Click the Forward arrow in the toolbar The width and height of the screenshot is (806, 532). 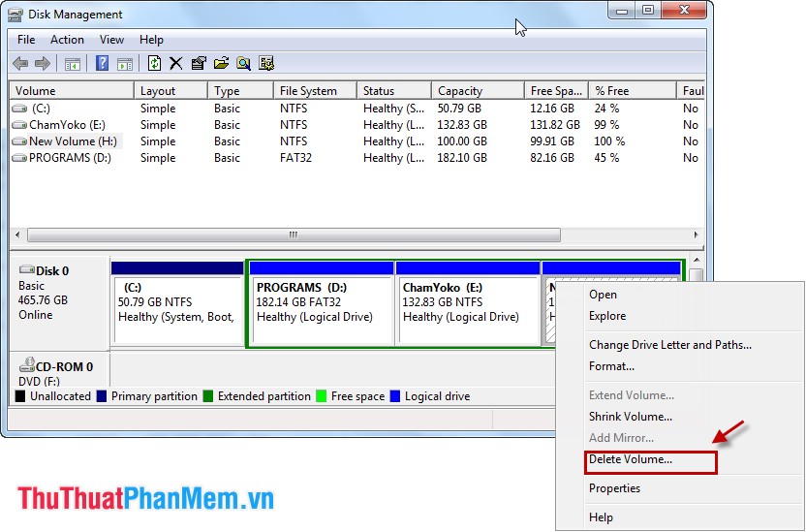pyautogui.click(x=43, y=64)
